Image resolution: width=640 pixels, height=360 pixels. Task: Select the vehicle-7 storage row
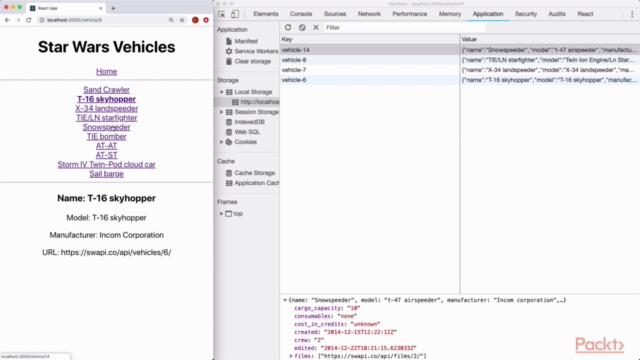tap(460, 70)
